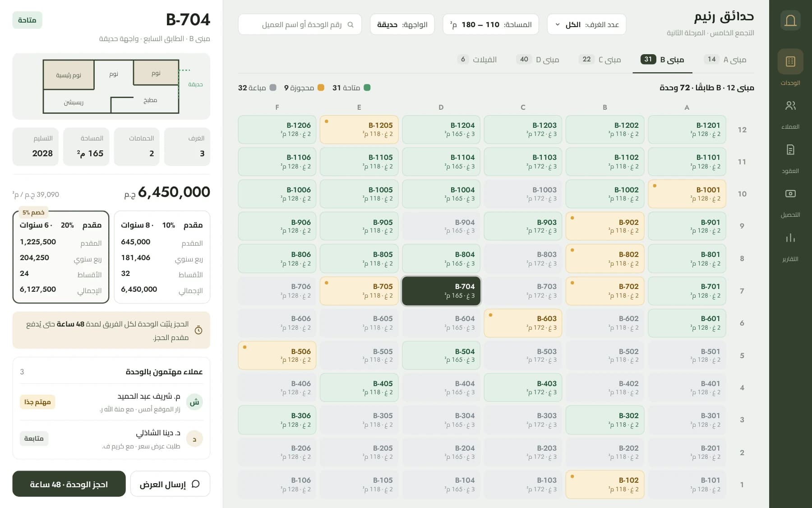Click the green متاحة legend dot

click(367, 88)
